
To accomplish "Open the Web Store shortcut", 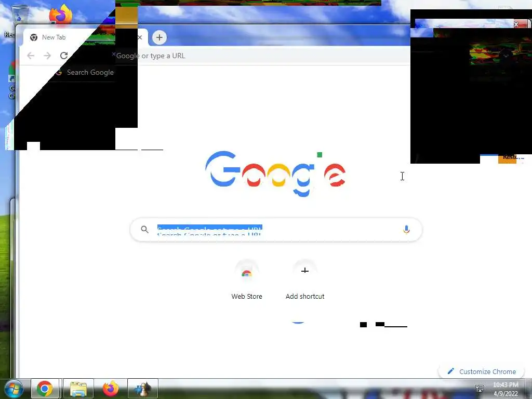I will [247, 280].
